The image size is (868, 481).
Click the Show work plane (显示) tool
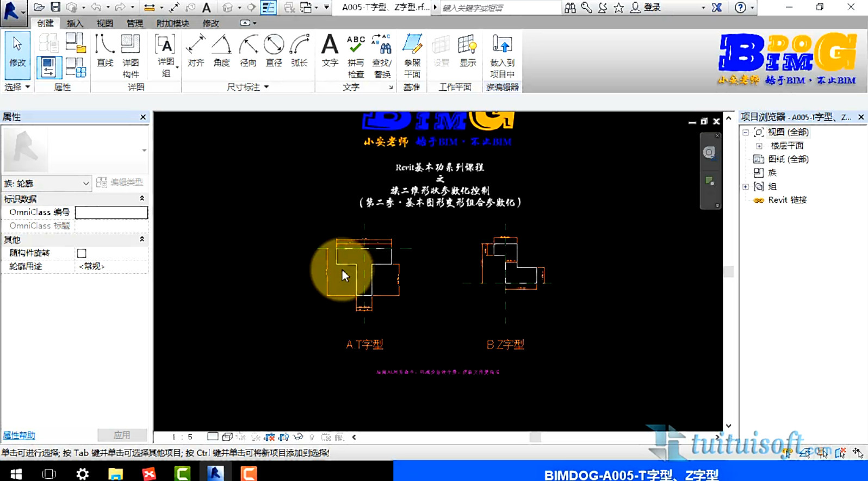coord(468,51)
